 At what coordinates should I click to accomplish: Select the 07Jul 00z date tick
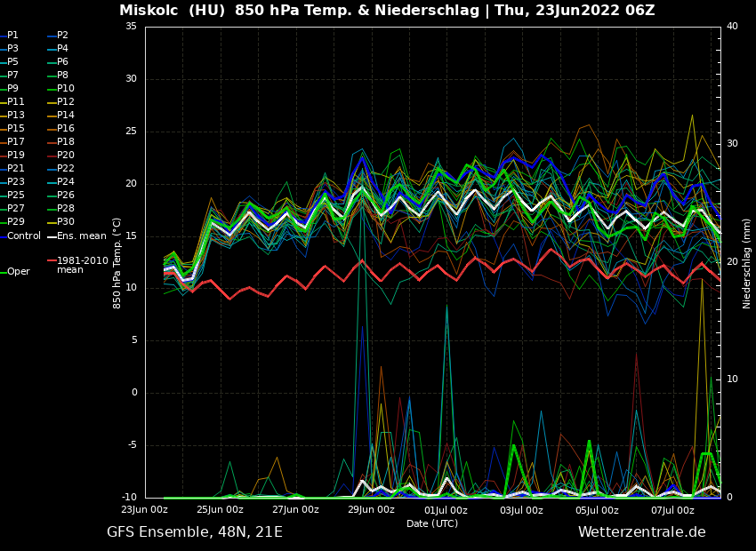pyautogui.click(x=672, y=510)
